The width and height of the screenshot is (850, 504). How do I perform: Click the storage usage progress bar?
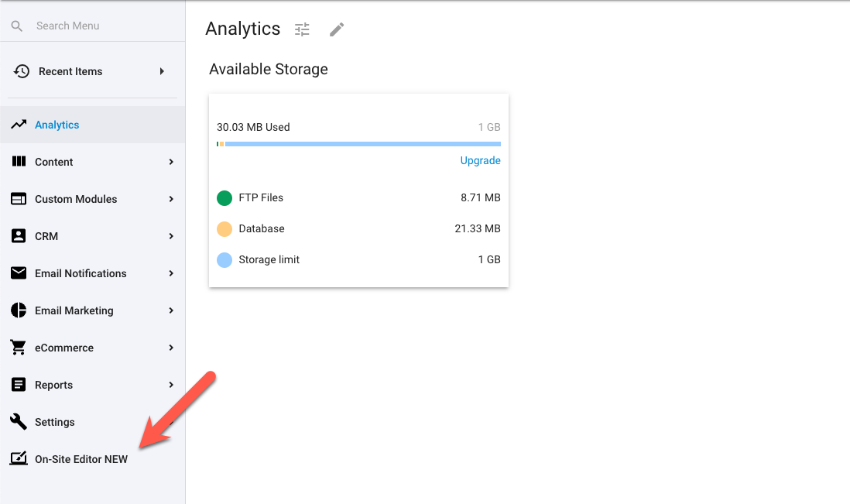tap(358, 144)
